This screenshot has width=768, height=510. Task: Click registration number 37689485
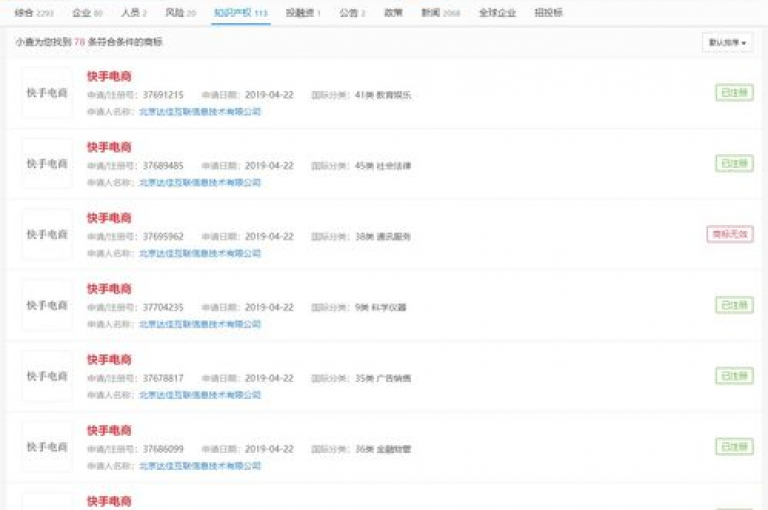click(163, 166)
